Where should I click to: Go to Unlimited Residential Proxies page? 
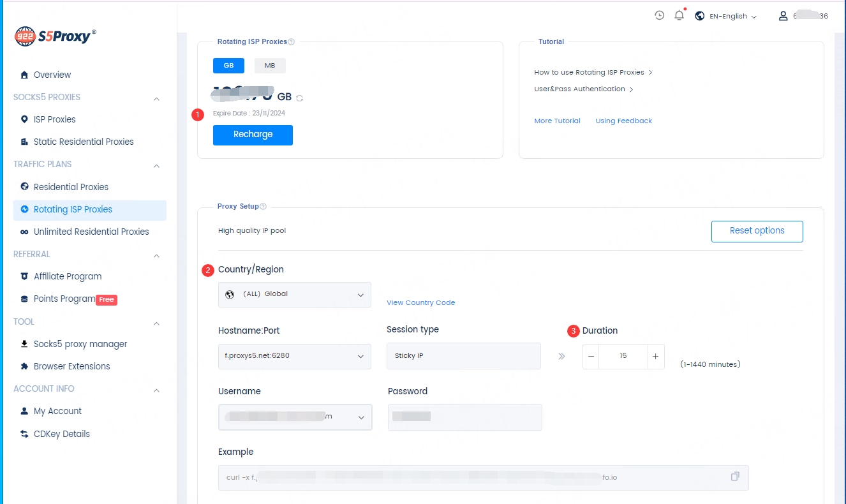coord(91,232)
